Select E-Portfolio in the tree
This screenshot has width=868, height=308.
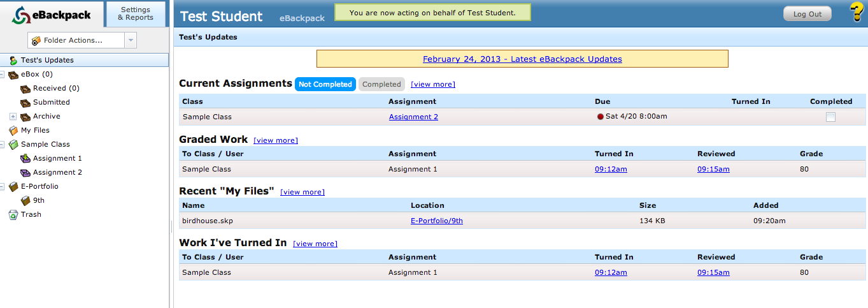tap(39, 187)
